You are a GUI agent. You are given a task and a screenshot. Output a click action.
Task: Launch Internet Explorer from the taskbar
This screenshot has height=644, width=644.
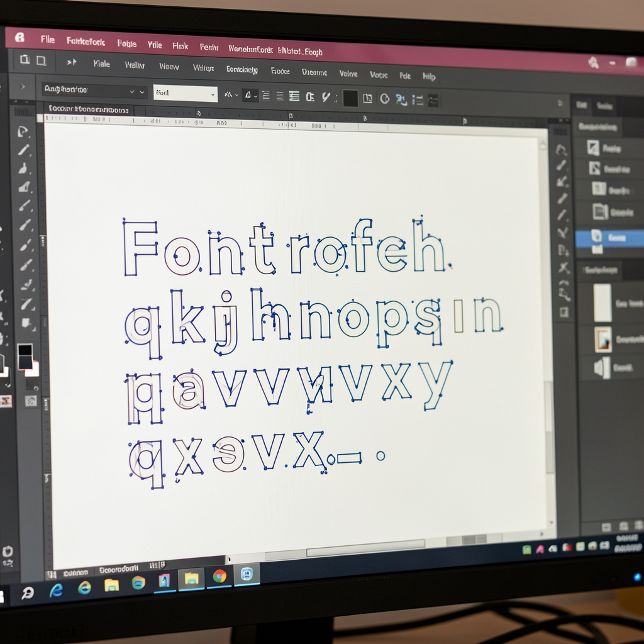pyautogui.click(x=55, y=591)
